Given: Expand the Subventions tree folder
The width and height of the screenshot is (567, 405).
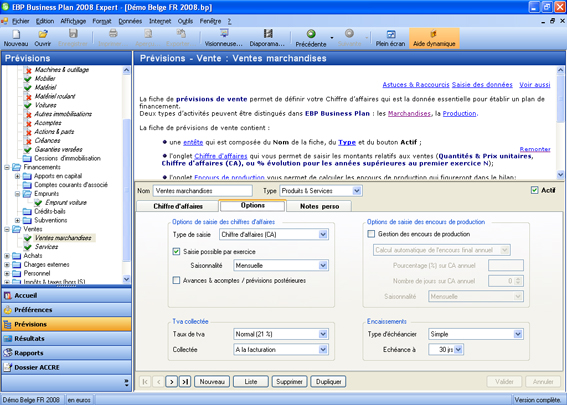Looking at the screenshot, I should pyautogui.click(x=17, y=221).
